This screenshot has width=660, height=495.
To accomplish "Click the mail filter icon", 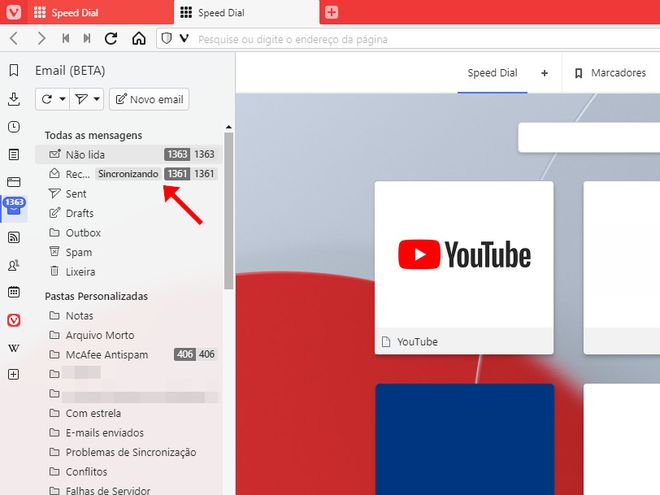I will click(x=81, y=99).
